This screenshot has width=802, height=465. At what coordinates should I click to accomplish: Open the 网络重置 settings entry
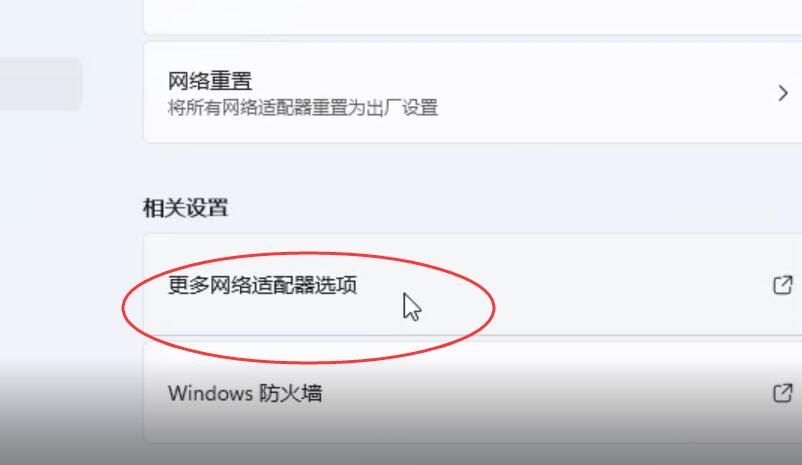(473, 93)
